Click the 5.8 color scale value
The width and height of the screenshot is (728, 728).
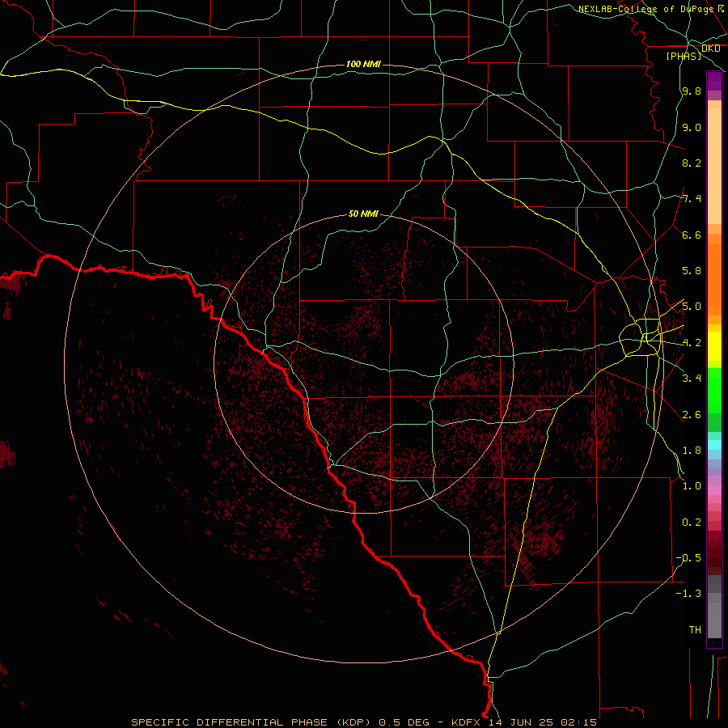[692, 271]
